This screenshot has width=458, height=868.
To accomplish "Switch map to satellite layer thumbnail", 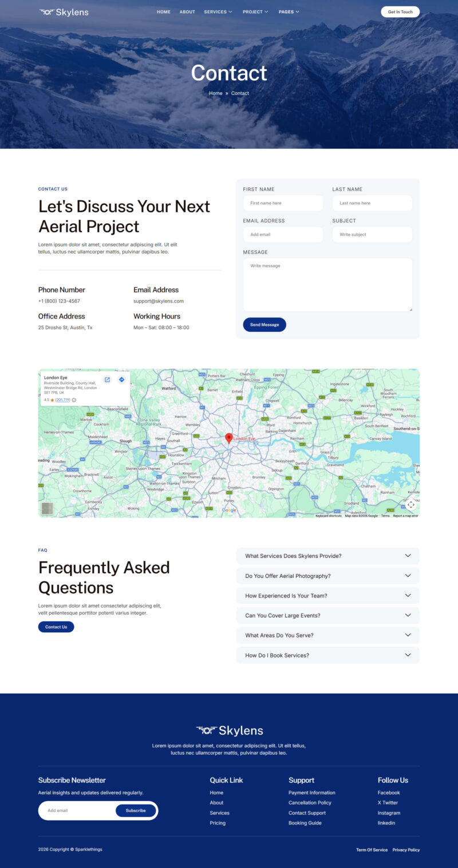I will 47,509.
